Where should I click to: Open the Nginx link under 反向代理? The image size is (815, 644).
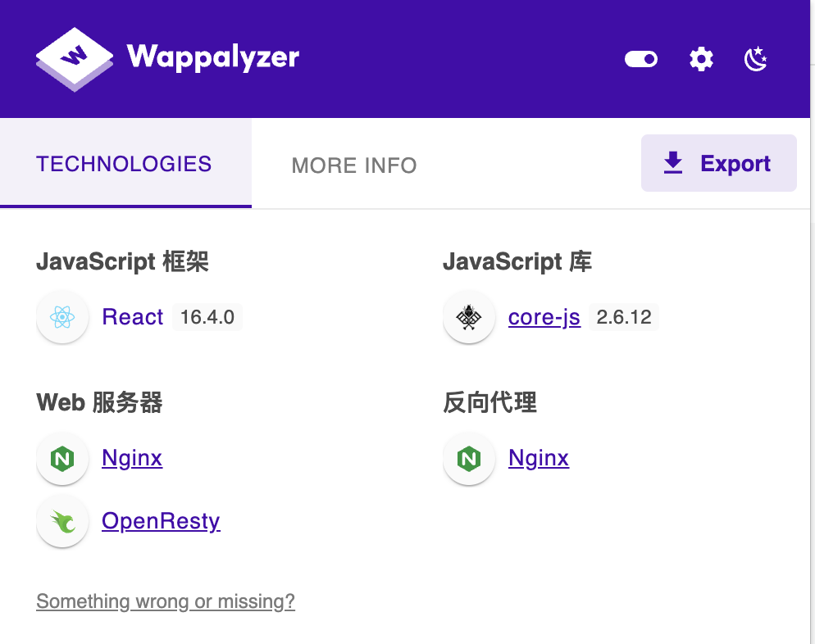click(x=539, y=459)
